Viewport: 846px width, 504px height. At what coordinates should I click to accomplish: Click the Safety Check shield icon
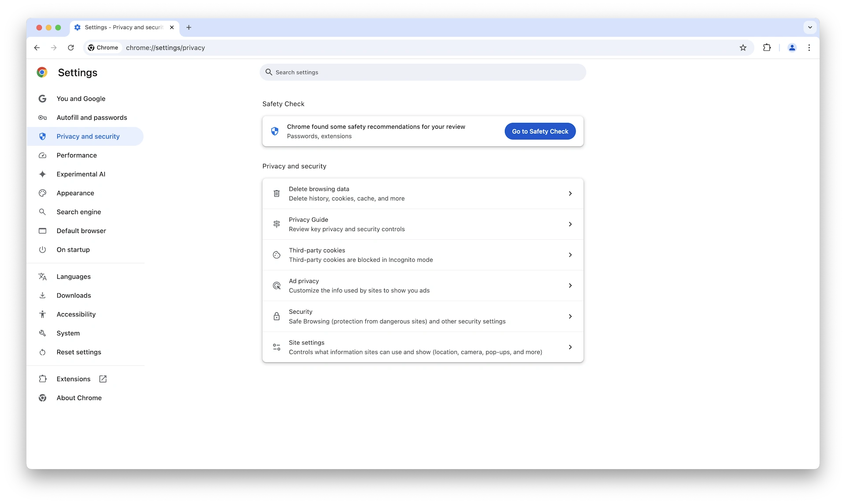pyautogui.click(x=275, y=131)
